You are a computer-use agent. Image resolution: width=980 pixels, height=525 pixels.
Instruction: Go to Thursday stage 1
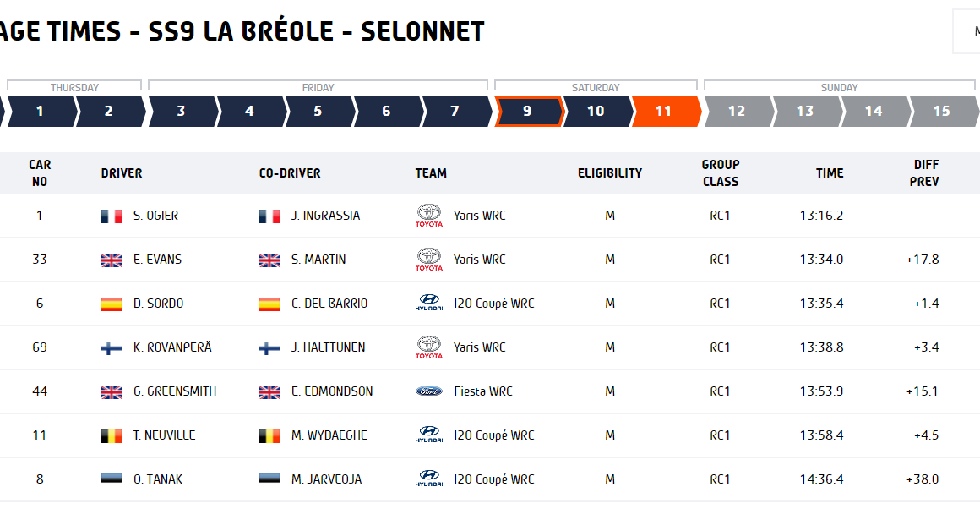(42, 112)
